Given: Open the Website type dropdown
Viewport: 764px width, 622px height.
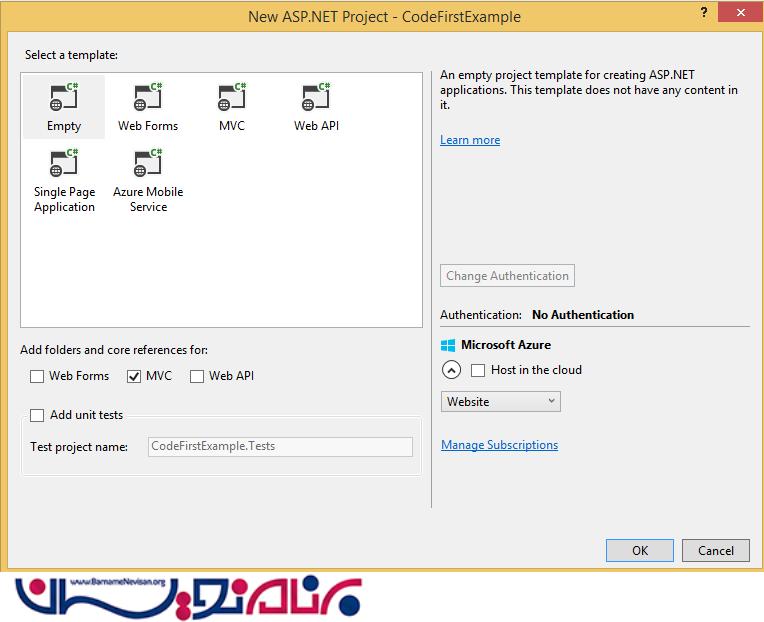Looking at the screenshot, I should point(500,401).
